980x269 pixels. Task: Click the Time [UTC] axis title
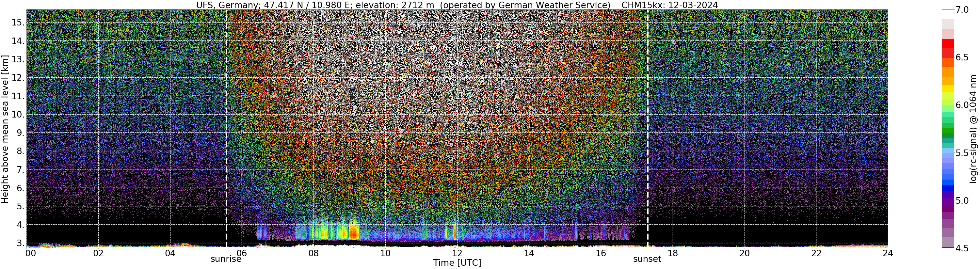[x=457, y=263]
